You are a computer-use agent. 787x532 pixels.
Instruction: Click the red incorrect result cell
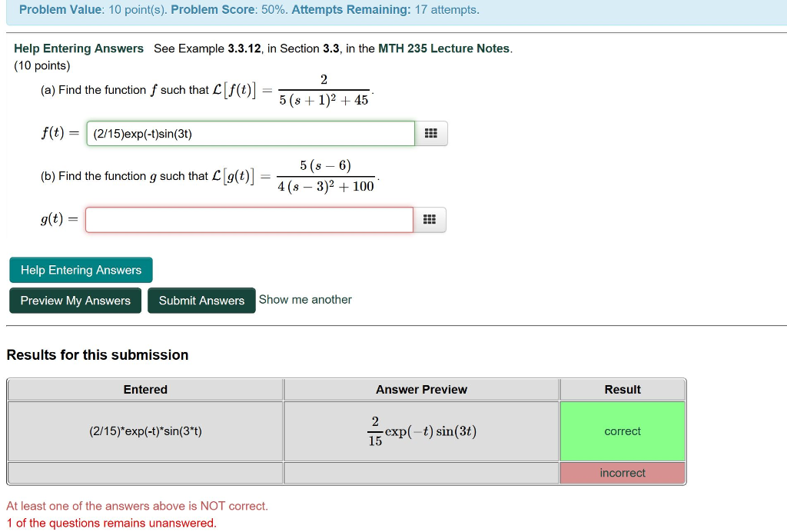coord(622,473)
